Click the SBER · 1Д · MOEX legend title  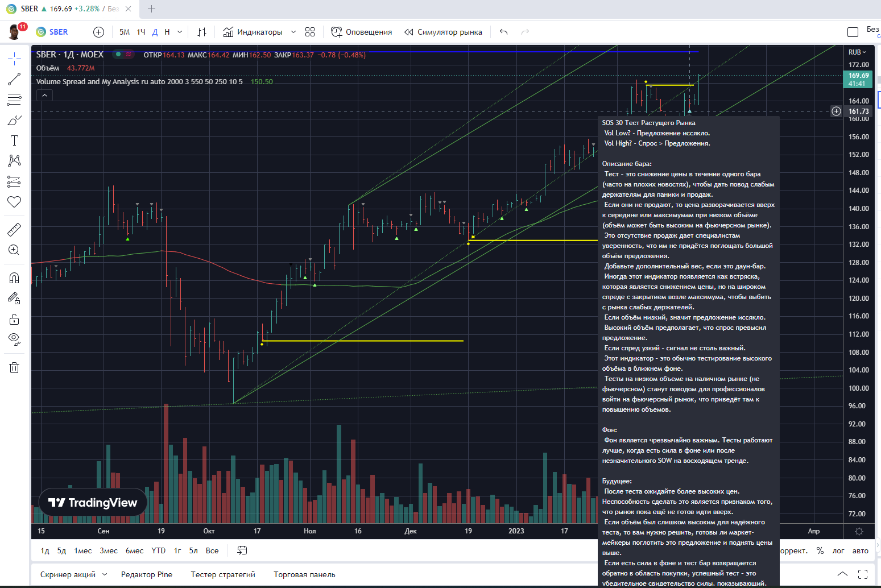pos(70,55)
